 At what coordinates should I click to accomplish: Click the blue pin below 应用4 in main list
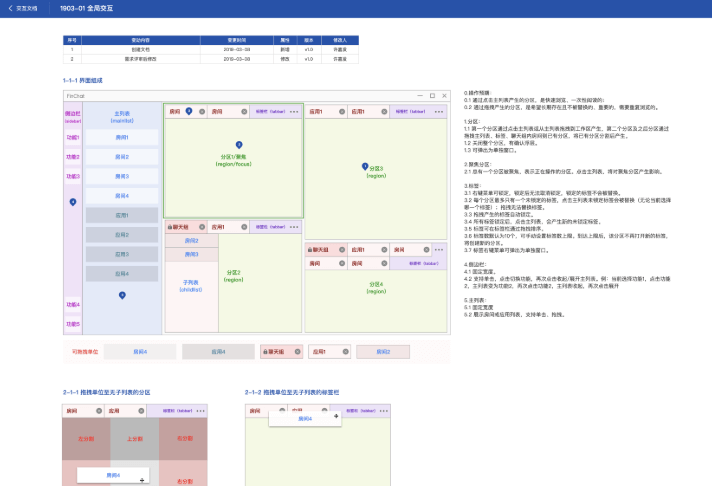point(122,295)
